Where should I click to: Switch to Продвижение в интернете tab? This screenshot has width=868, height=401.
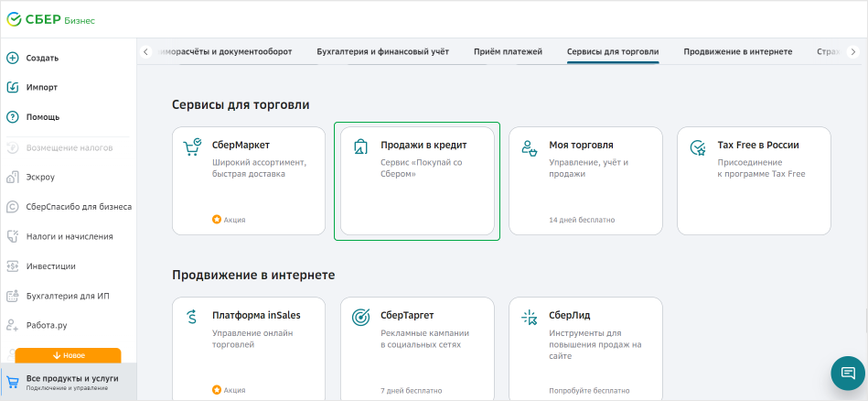point(738,51)
